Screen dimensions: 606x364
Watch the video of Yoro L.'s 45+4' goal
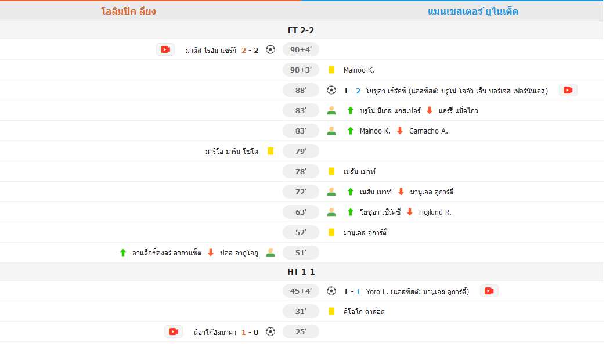[489, 291]
